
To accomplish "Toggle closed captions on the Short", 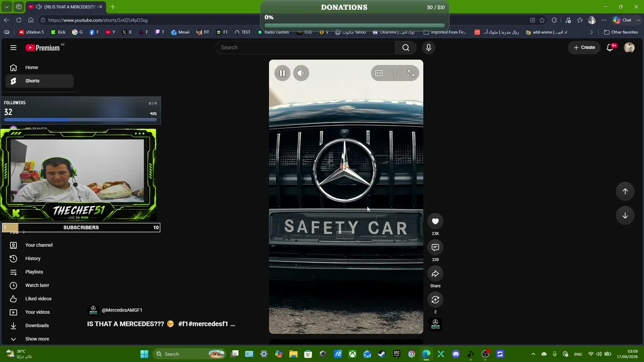I will click(x=379, y=73).
